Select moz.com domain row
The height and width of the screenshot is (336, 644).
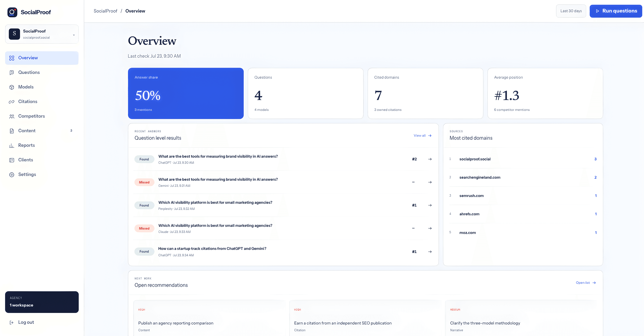click(523, 233)
